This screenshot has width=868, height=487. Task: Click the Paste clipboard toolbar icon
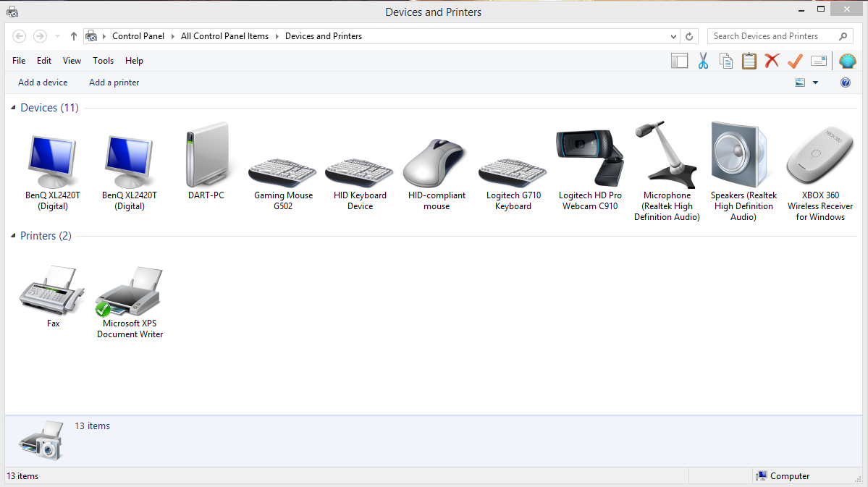pos(749,61)
